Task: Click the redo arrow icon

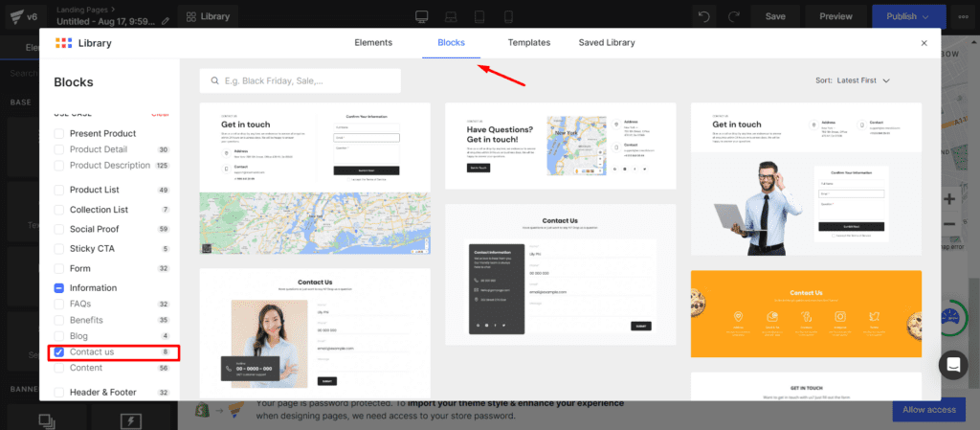Action: click(x=734, y=16)
